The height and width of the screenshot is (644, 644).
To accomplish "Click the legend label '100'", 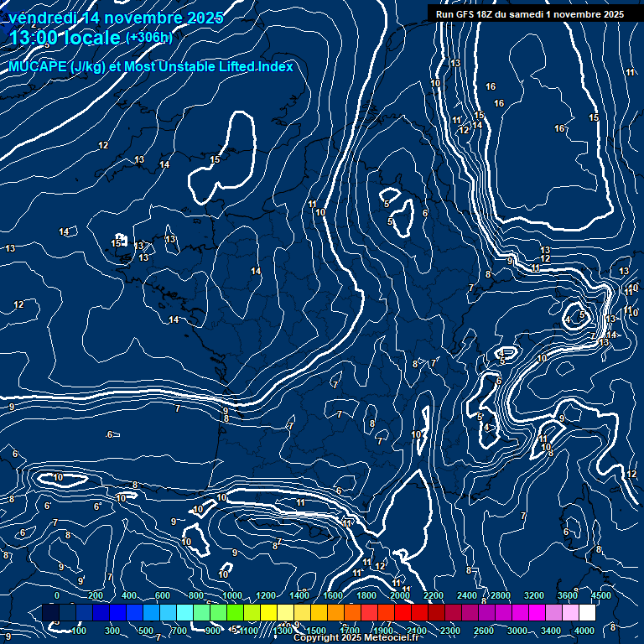I will click(x=79, y=631).
